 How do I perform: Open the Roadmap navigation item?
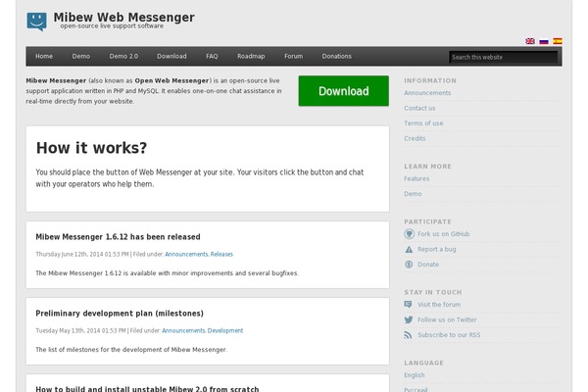(251, 56)
